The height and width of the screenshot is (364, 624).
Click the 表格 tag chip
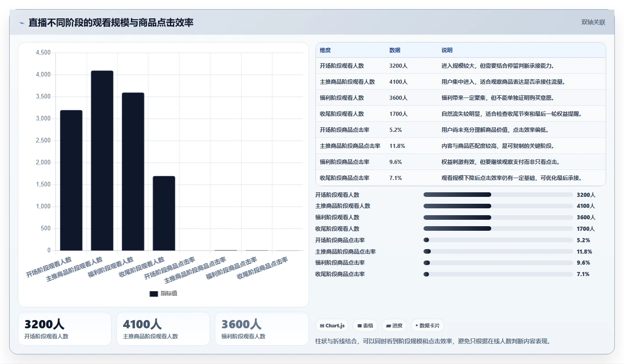[365, 326]
